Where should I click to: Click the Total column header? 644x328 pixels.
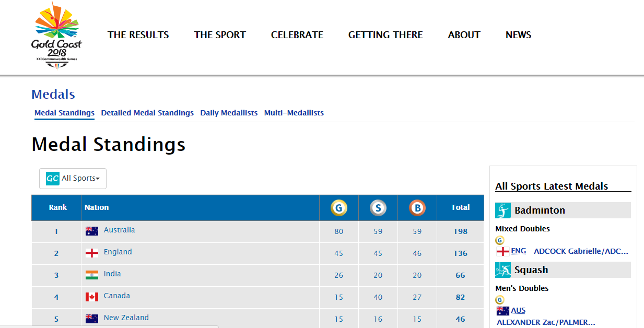coord(460,207)
